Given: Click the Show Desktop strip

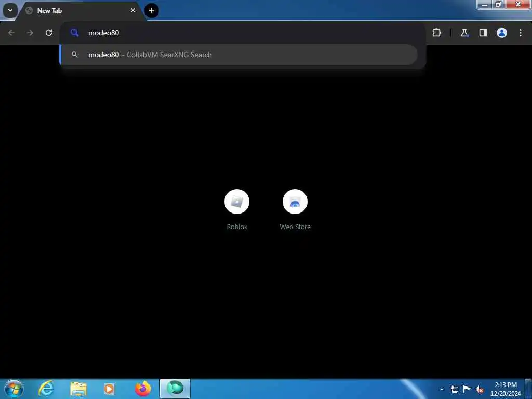Looking at the screenshot, I should click(x=528, y=389).
